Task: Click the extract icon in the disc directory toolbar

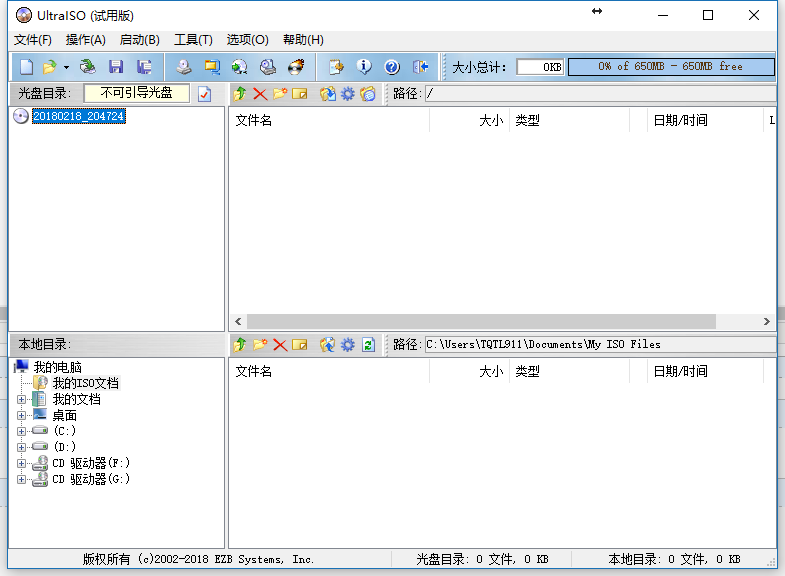Action: click(328, 94)
